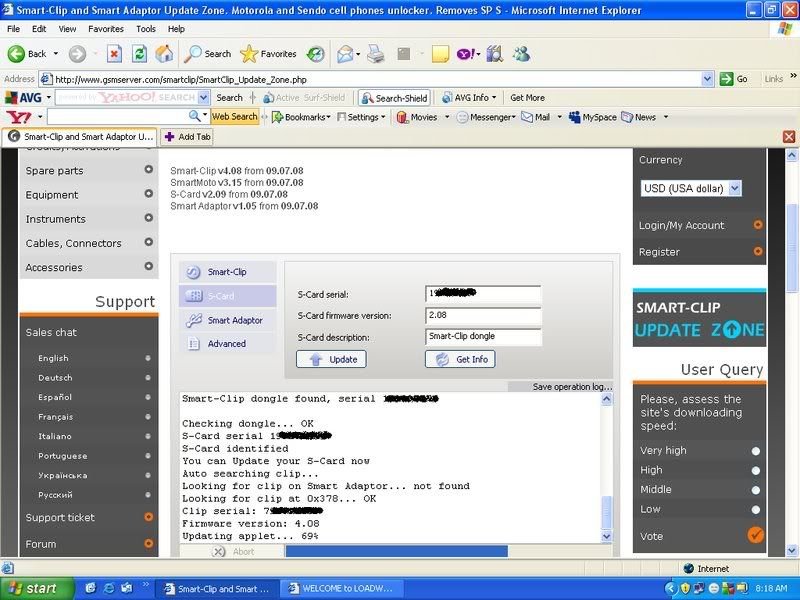Open the Search magnifier toolbar button

pos(208,54)
